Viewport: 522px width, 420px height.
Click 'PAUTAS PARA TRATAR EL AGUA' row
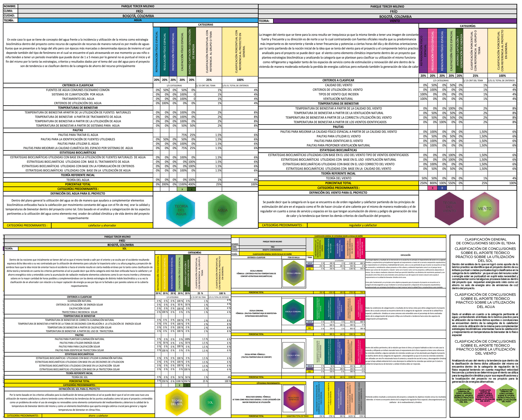(78, 135)
